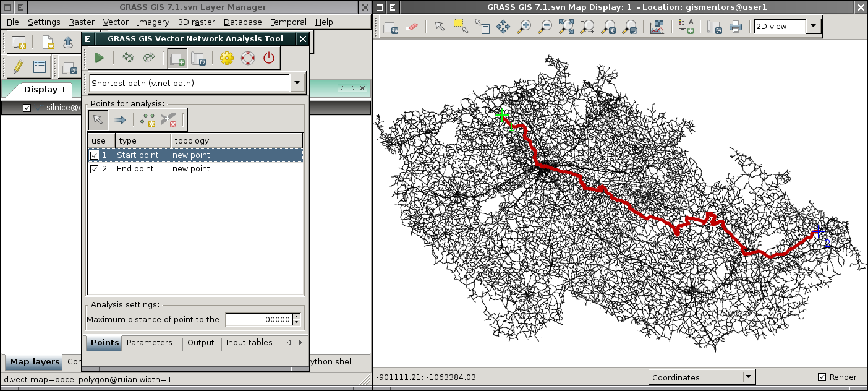Open the Coordinates status bar dropdown
868x391 pixels.
(749, 377)
